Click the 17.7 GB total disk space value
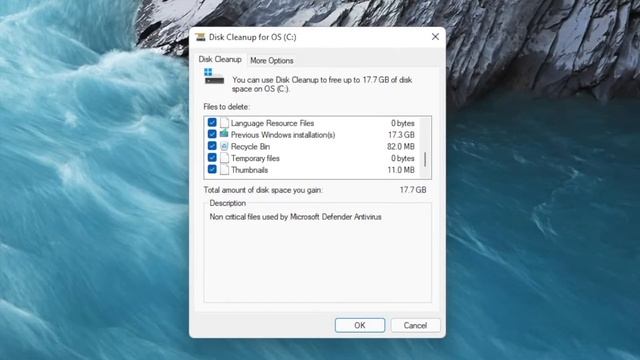 (413, 190)
